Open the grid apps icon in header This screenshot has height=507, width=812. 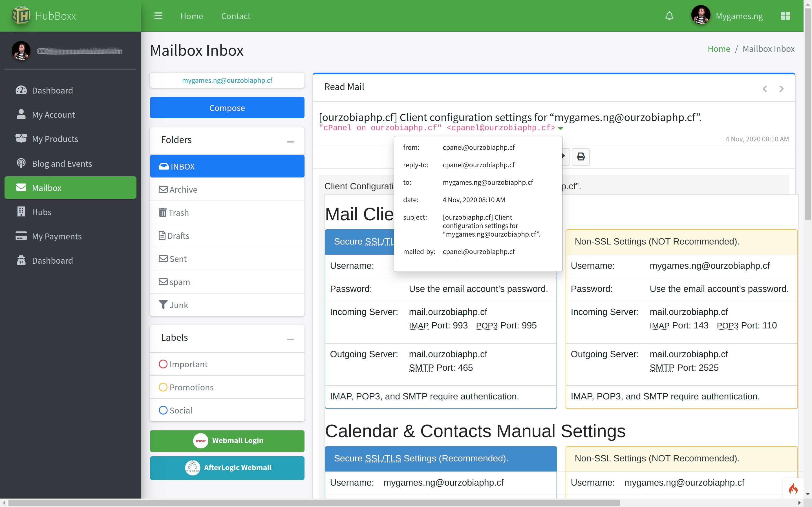coord(785,16)
